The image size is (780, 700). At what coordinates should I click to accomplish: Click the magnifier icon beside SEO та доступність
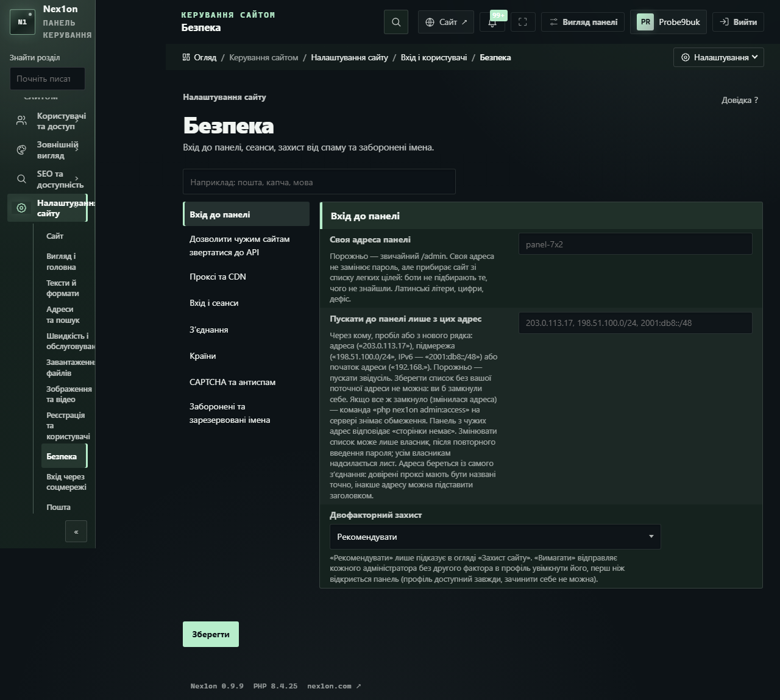coord(21,179)
